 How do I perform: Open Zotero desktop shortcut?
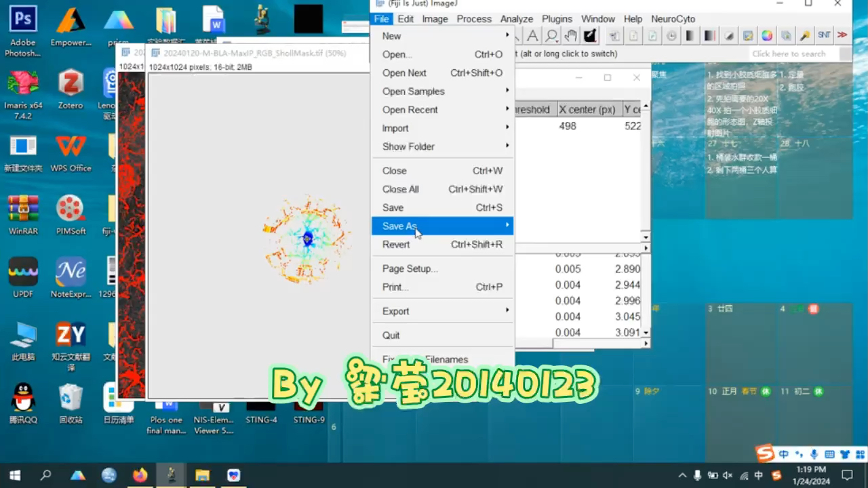click(x=71, y=89)
